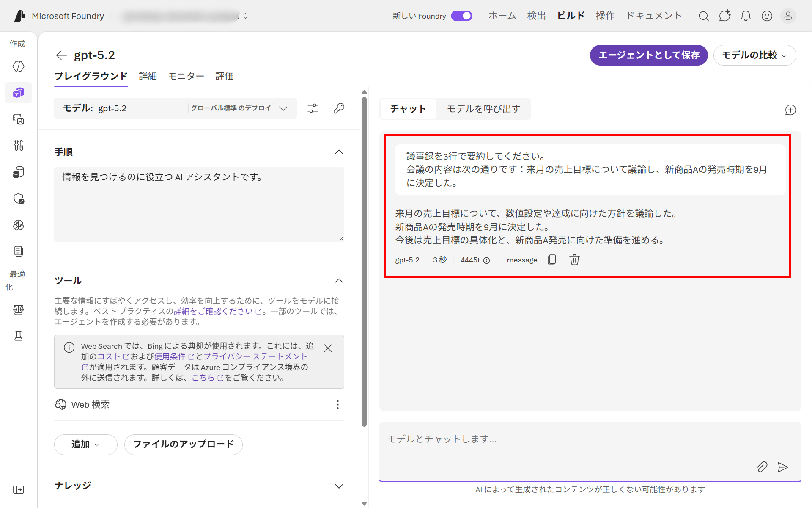Expand the ナレッジ section

coord(339,486)
